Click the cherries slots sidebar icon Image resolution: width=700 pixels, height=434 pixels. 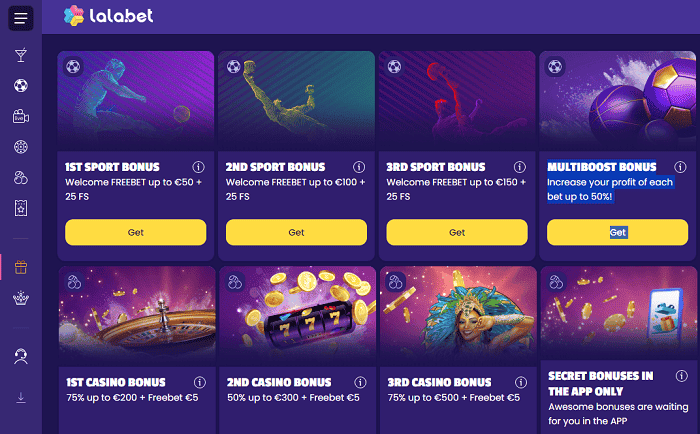pos(21,177)
